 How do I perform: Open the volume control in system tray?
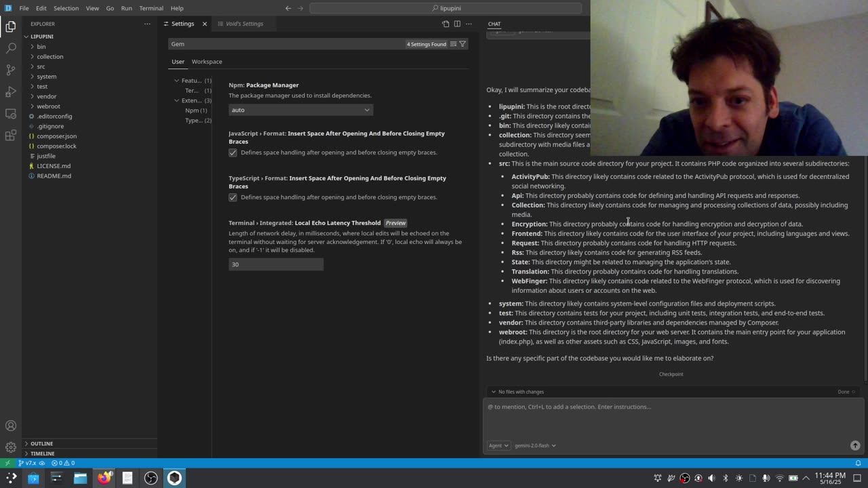coord(711,478)
